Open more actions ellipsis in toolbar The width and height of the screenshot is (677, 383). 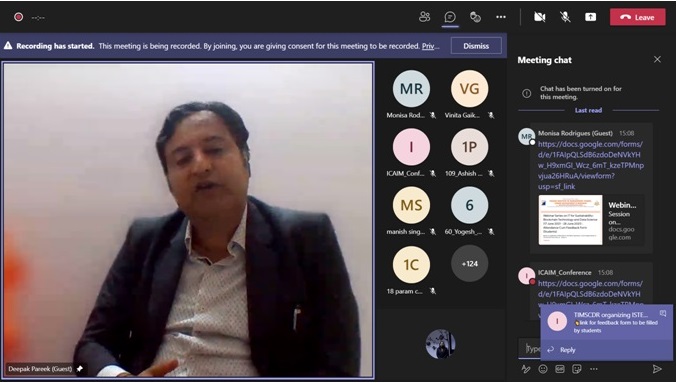[501, 17]
